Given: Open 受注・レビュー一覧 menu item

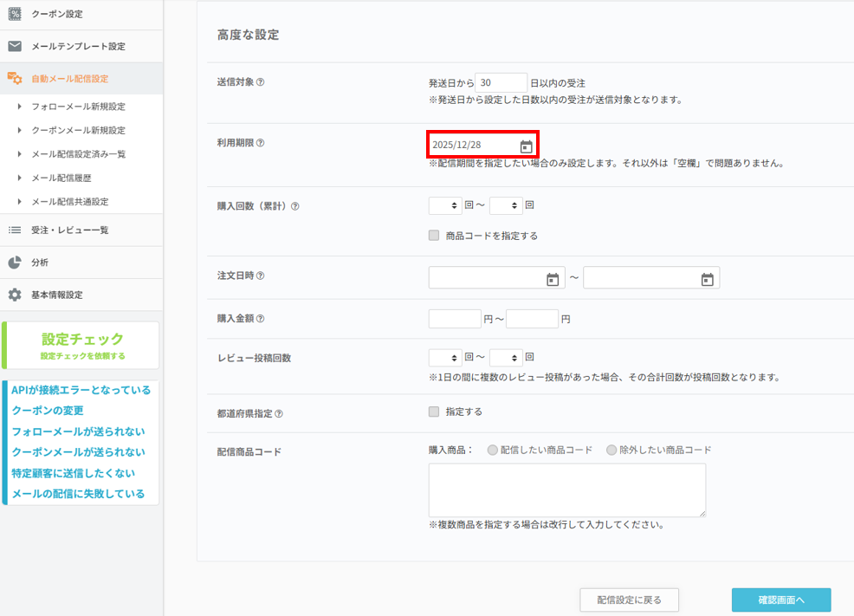Looking at the screenshot, I should pyautogui.click(x=69, y=230).
